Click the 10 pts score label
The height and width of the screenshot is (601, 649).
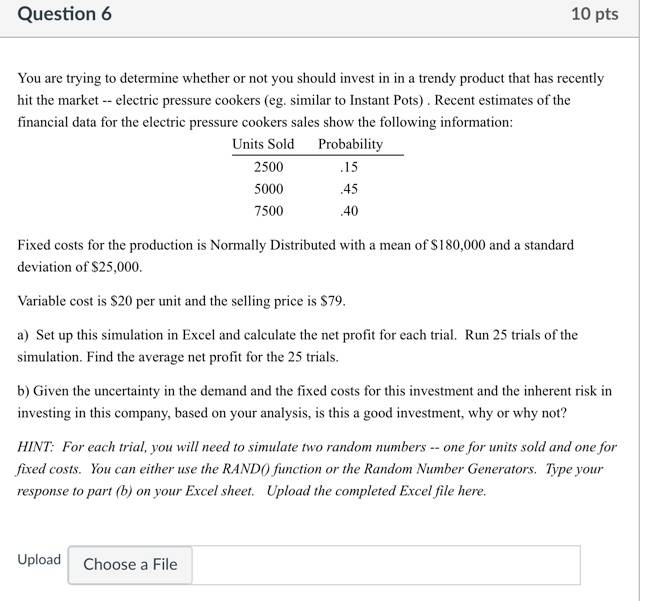pos(595,14)
